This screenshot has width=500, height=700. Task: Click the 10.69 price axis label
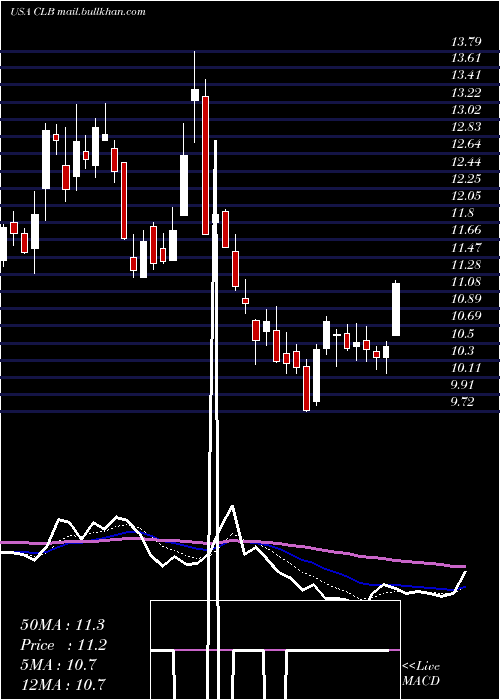[x=466, y=316]
